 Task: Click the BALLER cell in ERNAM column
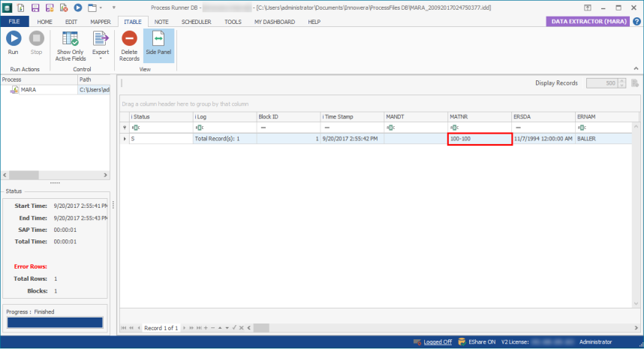603,139
